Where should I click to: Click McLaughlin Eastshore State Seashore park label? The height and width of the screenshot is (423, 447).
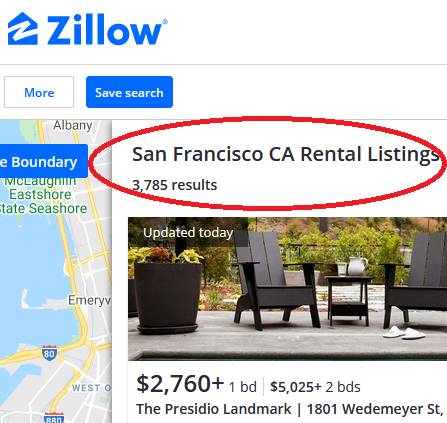tap(44, 194)
